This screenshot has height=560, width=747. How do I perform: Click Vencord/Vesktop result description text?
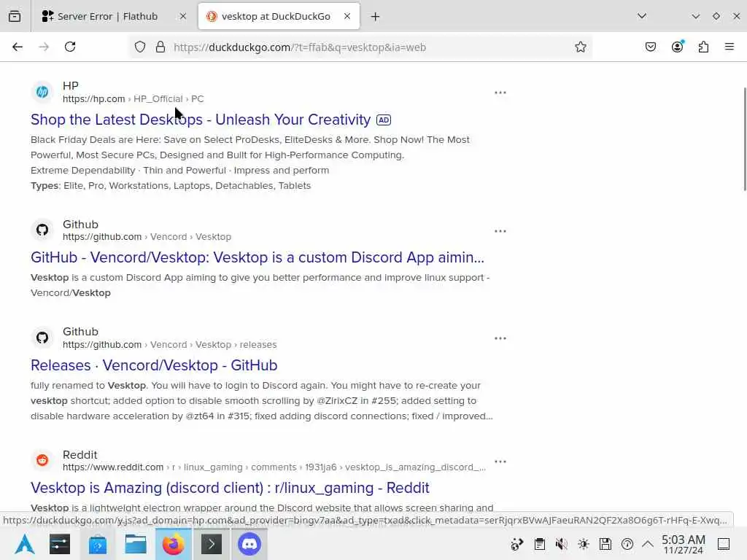pos(260,285)
